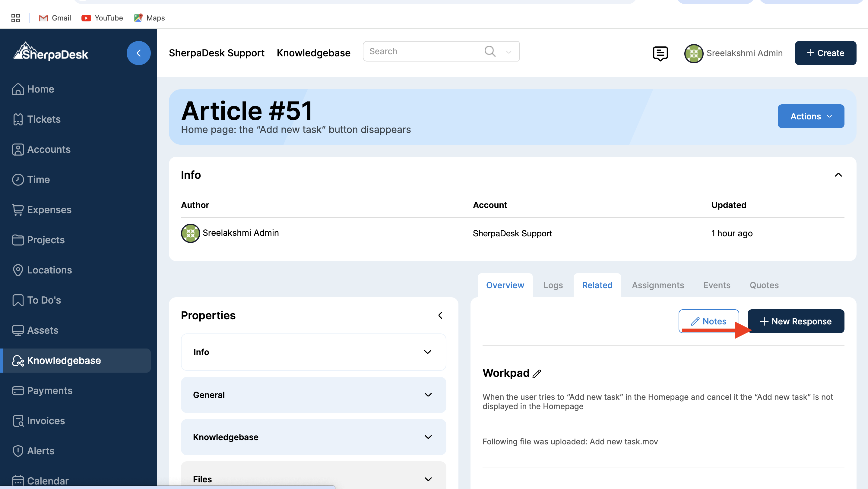Open the Locations pin icon

18,270
